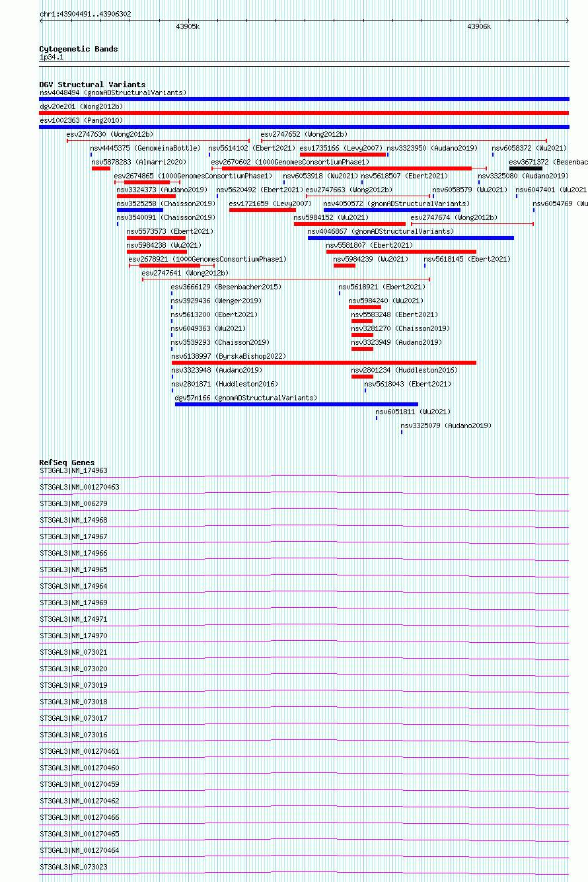Select nsv5618043 (Ebert2021) variant

(x=408, y=384)
